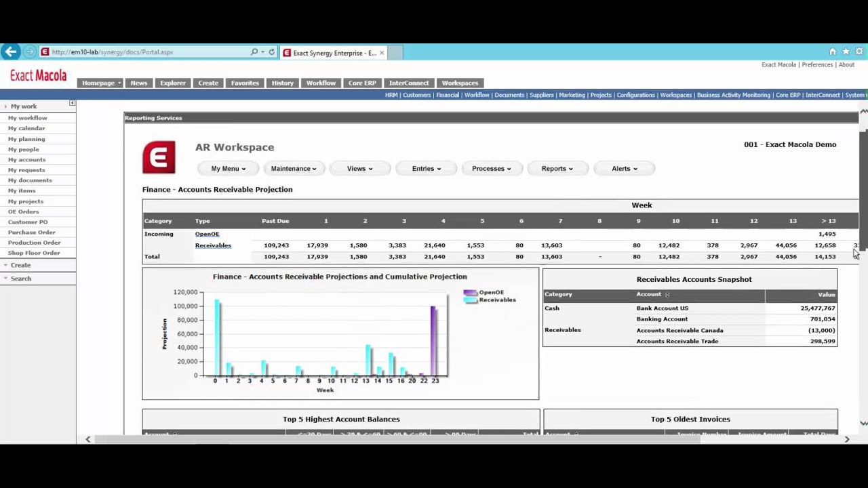Select My documents in sidebar
This screenshot has width=868, height=488.
coord(30,180)
